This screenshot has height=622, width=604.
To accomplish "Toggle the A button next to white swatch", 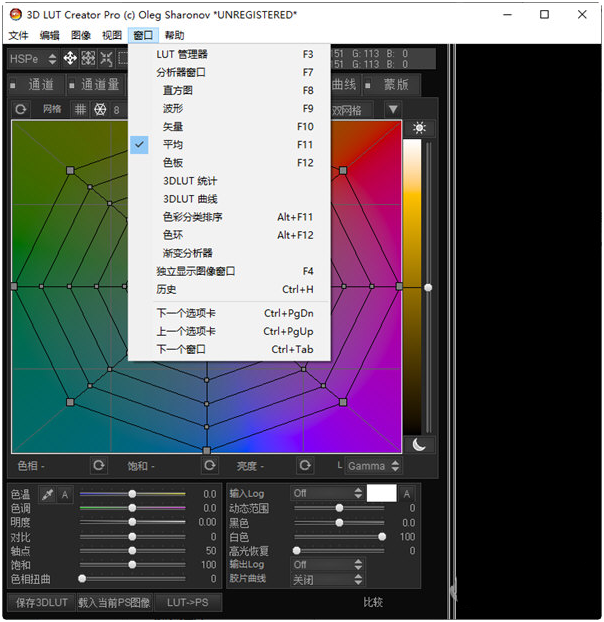I will pyautogui.click(x=407, y=493).
